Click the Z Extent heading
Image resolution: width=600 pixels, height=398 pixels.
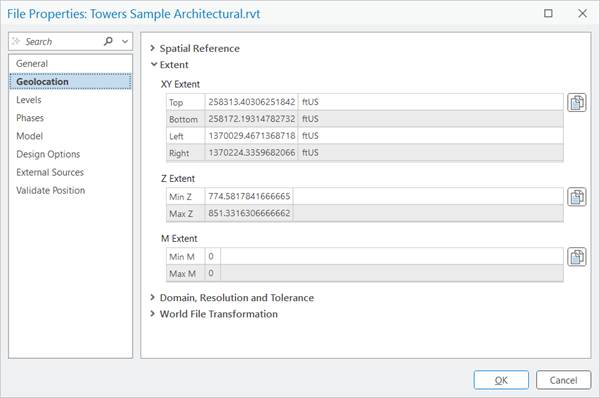coord(178,178)
